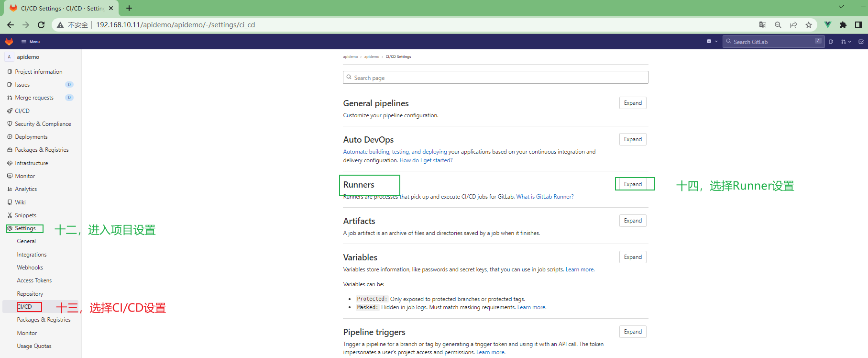Open the Vue devtools extension icon
Screen dimensions: 868x358
828,25
